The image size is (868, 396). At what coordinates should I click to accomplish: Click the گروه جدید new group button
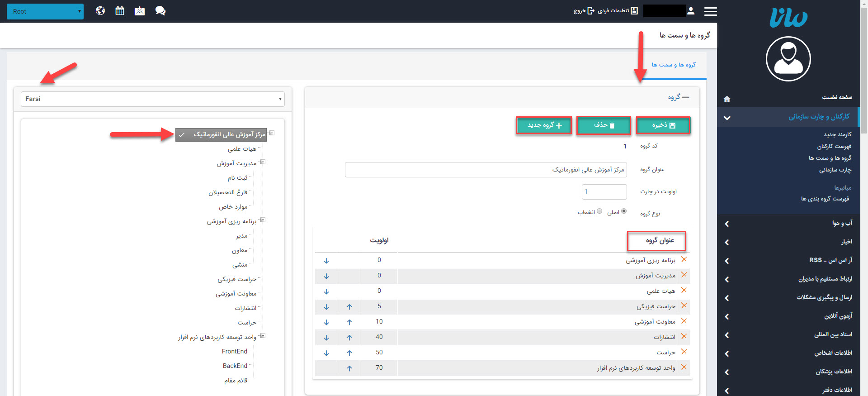click(544, 125)
